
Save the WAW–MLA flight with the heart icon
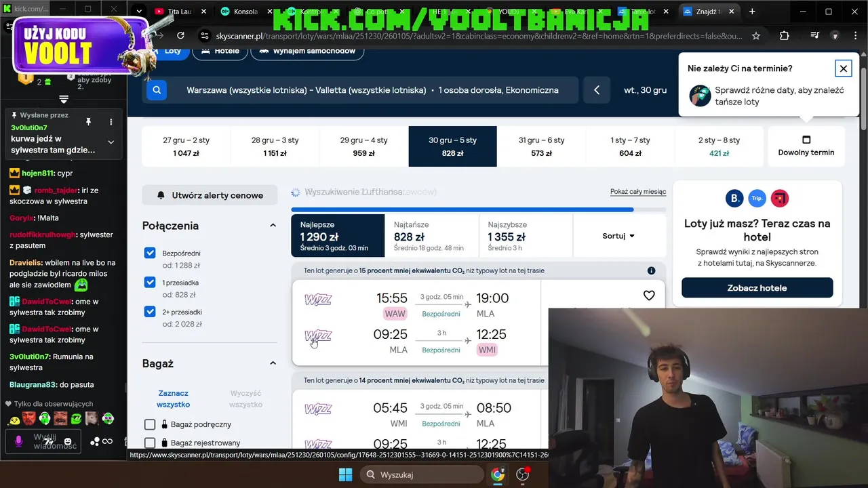point(649,296)
